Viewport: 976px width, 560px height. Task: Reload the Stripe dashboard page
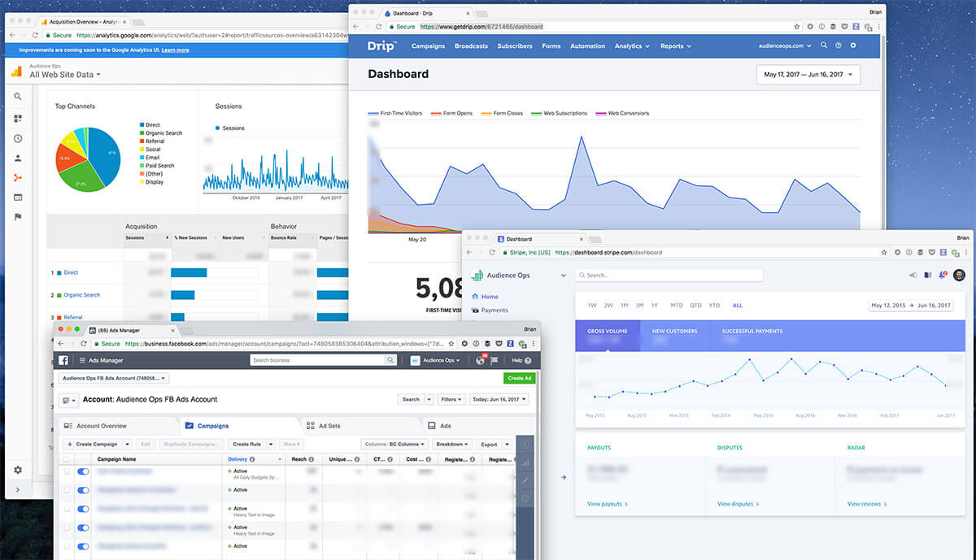[x=493, y=253]
